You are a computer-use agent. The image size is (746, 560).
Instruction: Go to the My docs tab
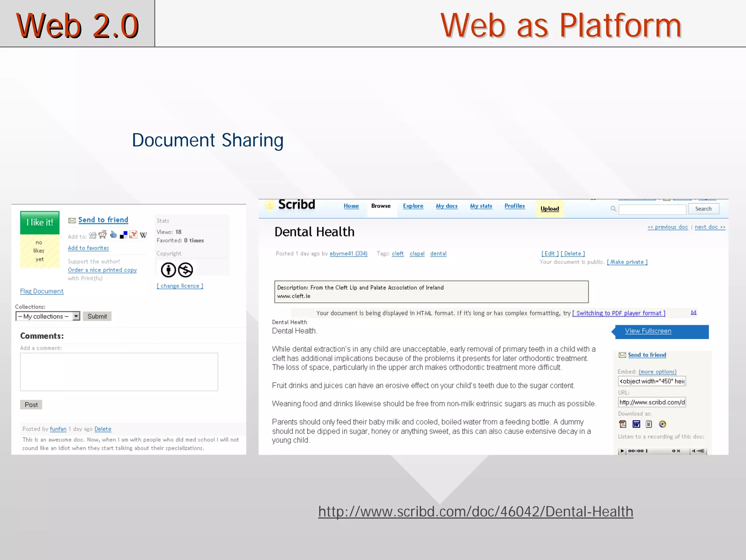click(x=447, y=206)
